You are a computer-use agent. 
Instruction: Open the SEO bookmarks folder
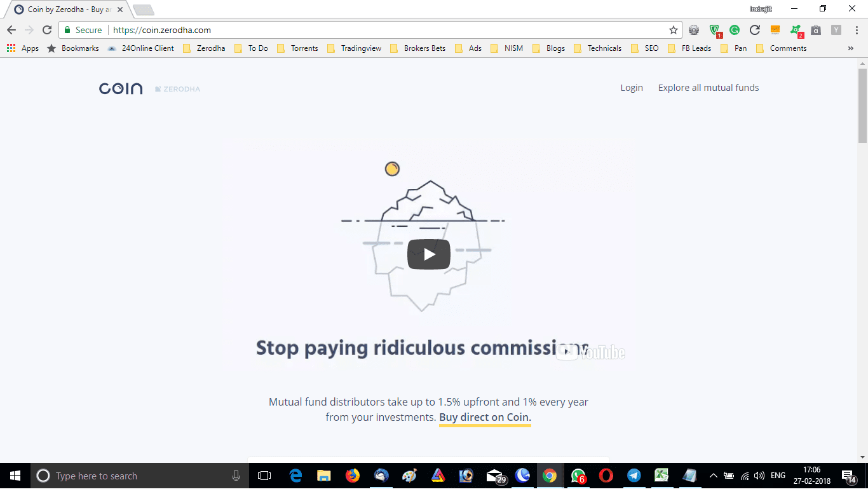(x=645, y=48)
